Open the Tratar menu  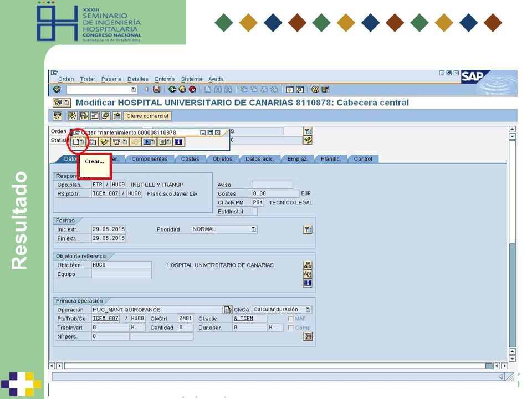[x=88, y=79]
